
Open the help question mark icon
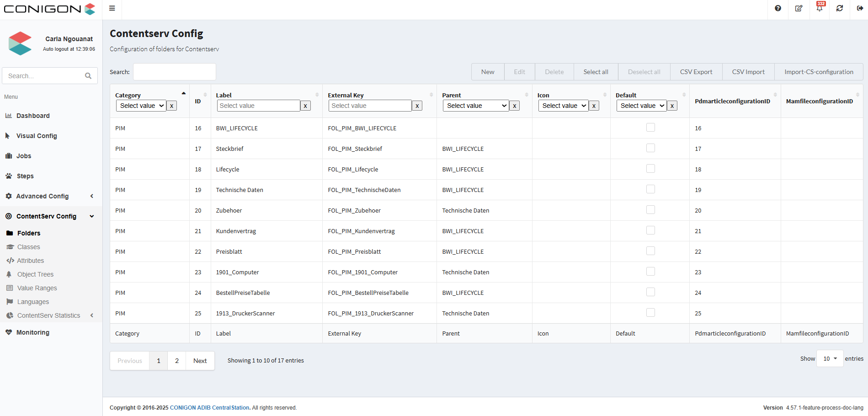pyautogui.click(x=777, y=8)
